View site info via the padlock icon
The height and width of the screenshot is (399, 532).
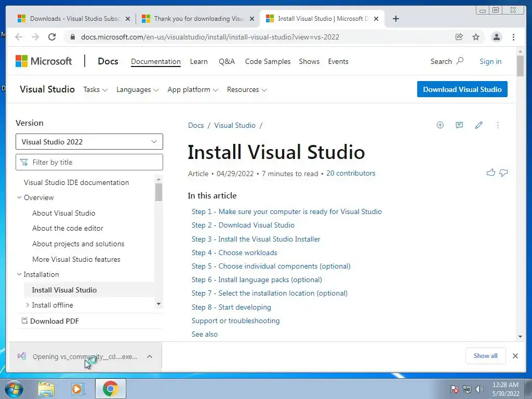72,37
